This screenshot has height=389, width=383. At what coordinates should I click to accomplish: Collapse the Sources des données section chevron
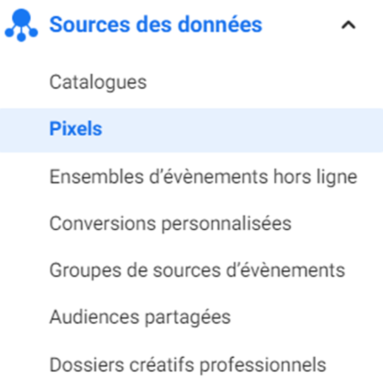tap(348, 25)
